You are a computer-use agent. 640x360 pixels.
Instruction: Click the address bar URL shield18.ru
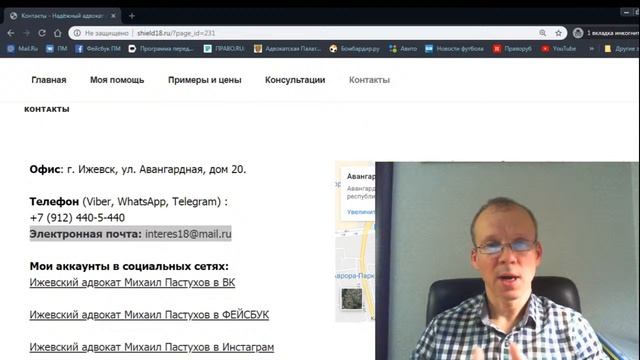(x=176, y=33)
